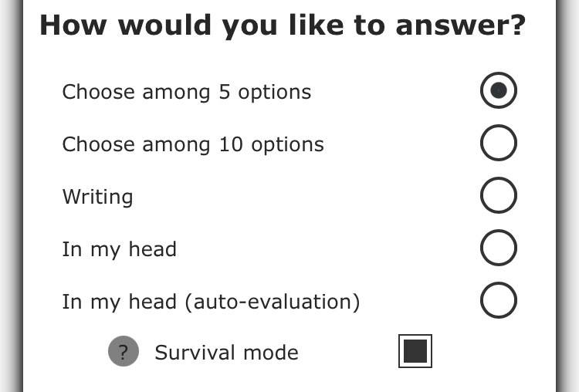
Task: Show the Survival mode explanation with the ? icon
Action: (x=124, y=351)
